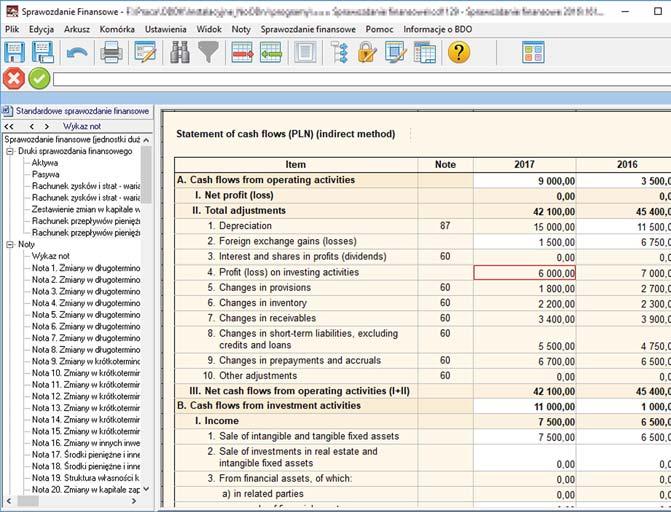Open the Widok menu
The height and width of the screenshot is (512, 671).
pos(209,29)
